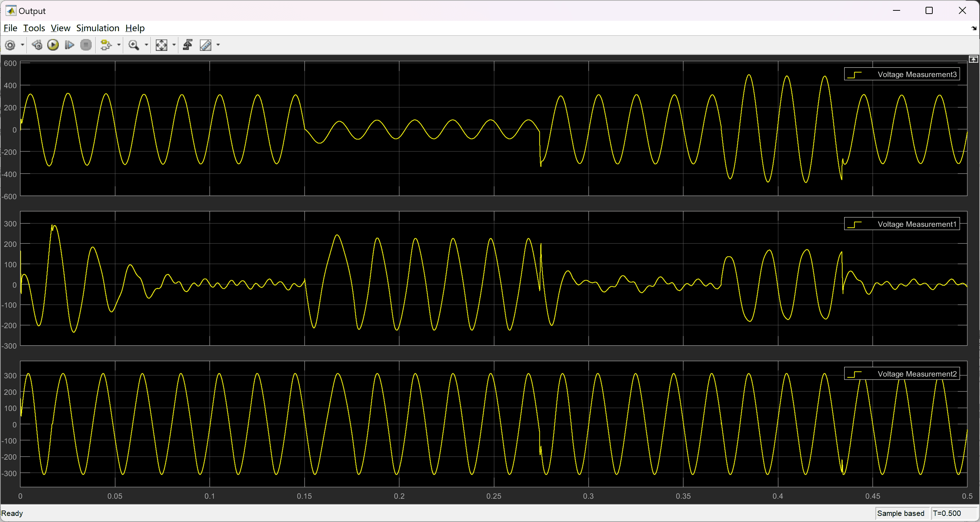Screen dimensions: 980x522
Task: Click the 'T=0.500' status bar value
Action: point(947,513)
